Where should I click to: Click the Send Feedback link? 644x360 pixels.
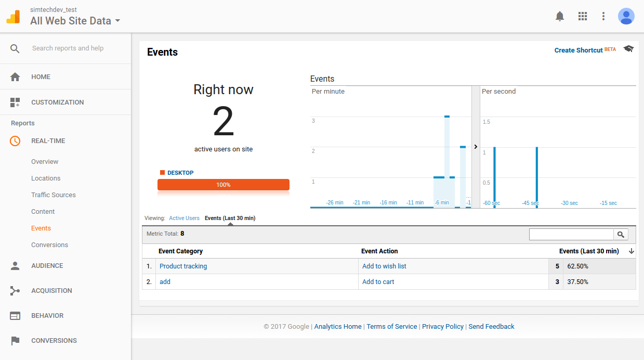point(491,327)
